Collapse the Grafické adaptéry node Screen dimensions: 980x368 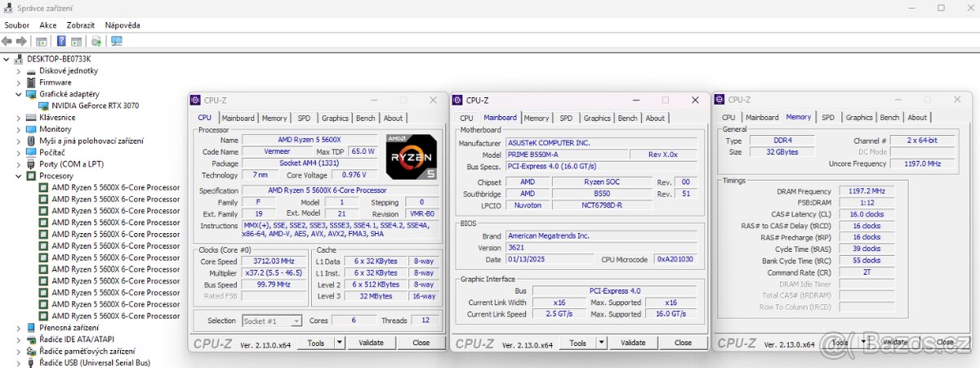pyautogui.click(x=19, y=94)
